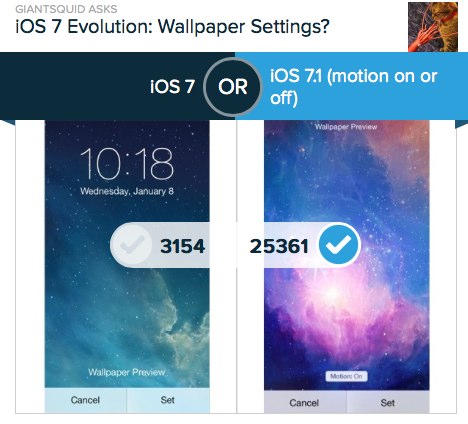Select the dark iOS 7 option banner
The image size is (468, 424).
click(x=117, y=86)
